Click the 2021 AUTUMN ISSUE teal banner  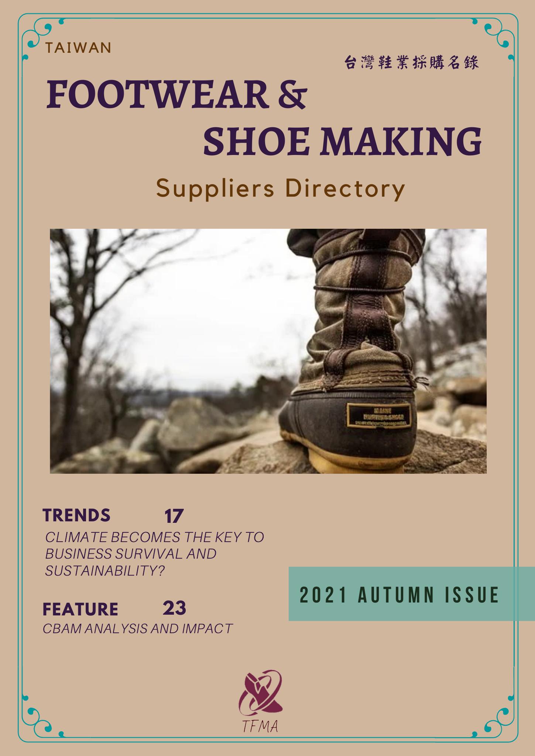pyautogui.click(x=412, y=594)
